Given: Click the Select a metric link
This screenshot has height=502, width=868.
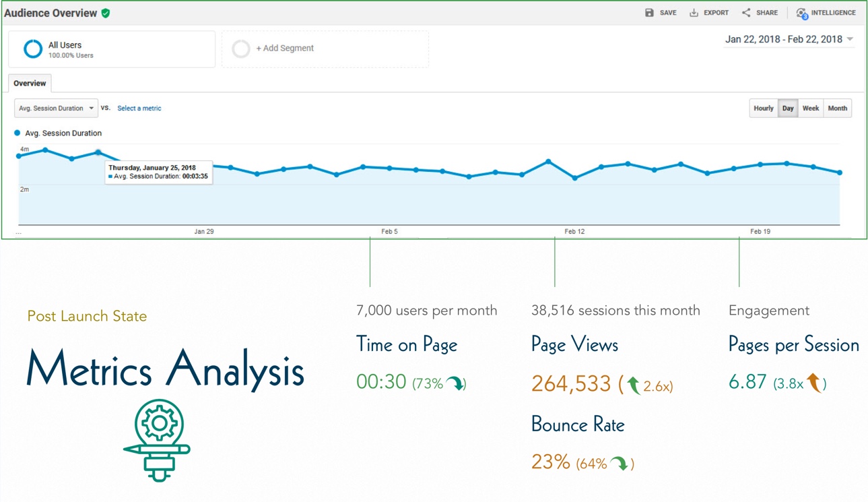Looking at the screenshot, I should click(x=139, y=108).
